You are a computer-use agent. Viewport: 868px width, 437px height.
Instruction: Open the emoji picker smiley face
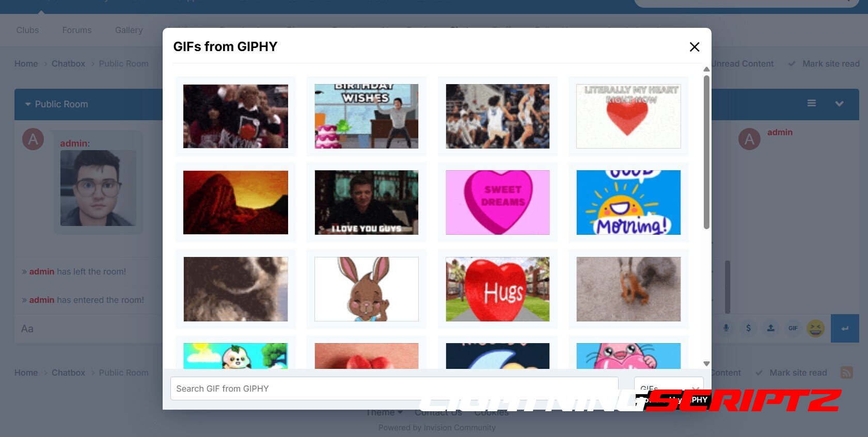coord(816,328)
